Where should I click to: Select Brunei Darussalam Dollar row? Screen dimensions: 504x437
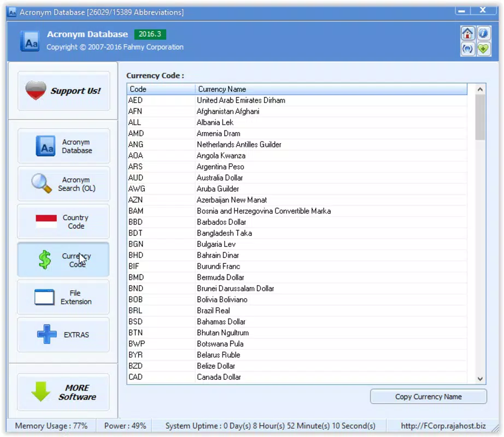[297, 288]
